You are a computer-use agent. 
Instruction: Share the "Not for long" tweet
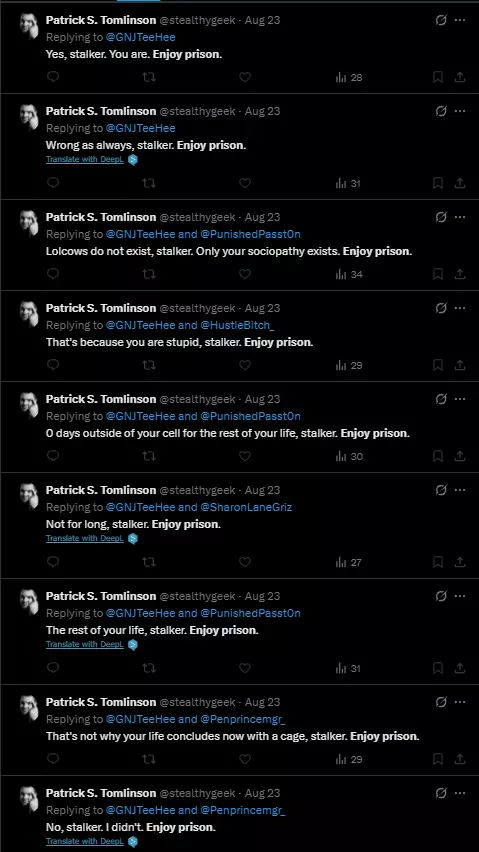[x=459, y=562]
